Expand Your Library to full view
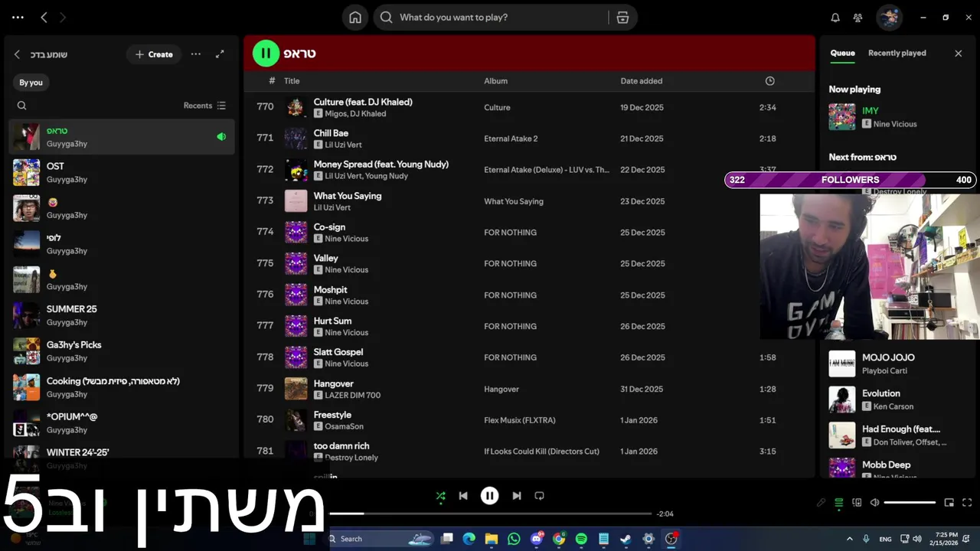 [220, 54]
